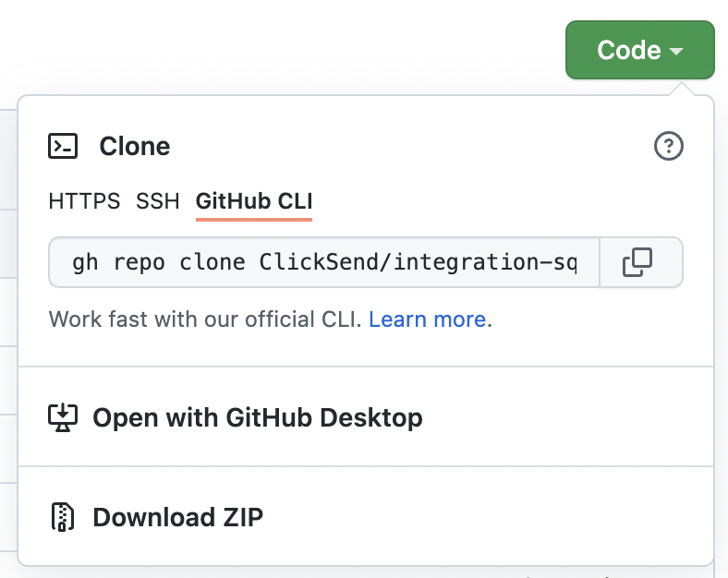This screenshot has height=578, width=728.
Task: Click the Clone heading text
Action: coord(135,146)
